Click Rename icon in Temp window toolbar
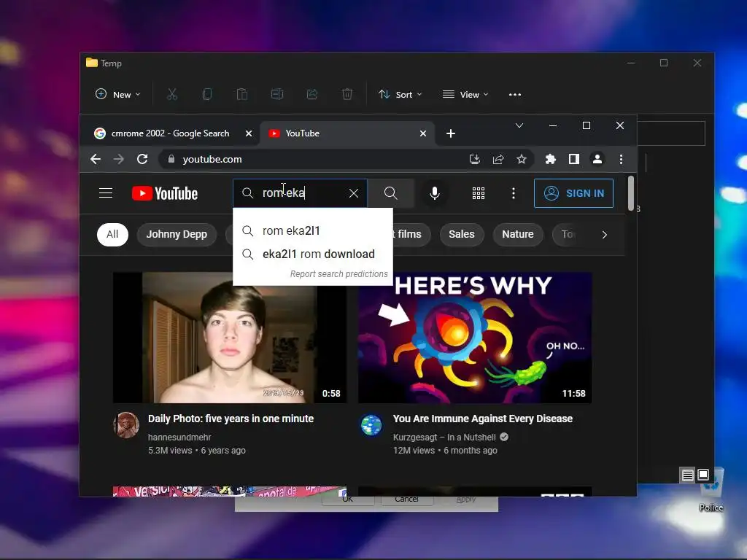The image size is (747, 560). 277,94
